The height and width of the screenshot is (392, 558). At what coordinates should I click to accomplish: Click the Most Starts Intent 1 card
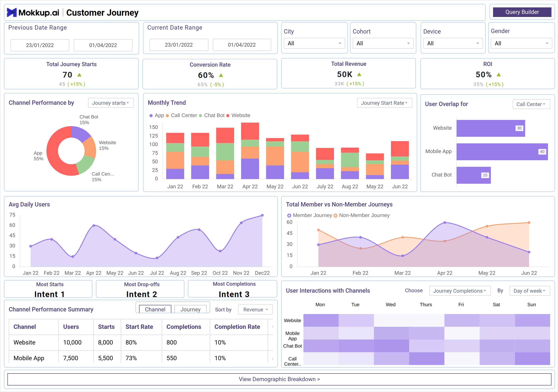48,289
